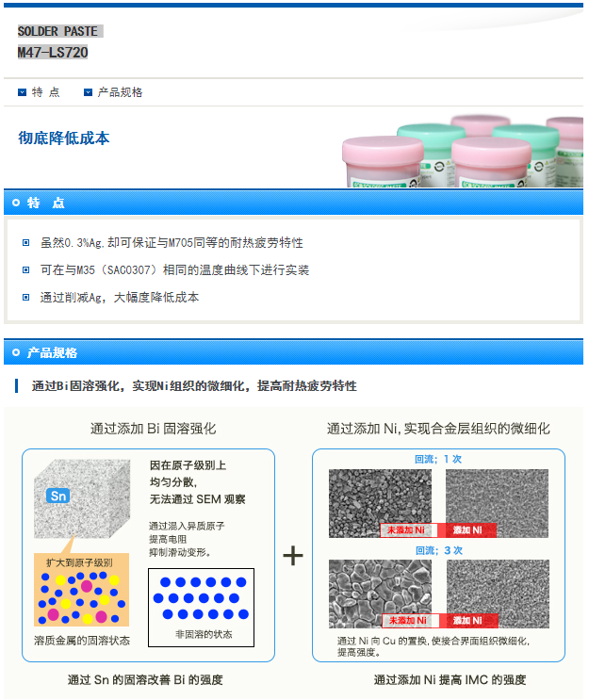The height and width of the screenshot is (700, 589).
Task: Open the 回流 1 次 添加 Ni SEM image
Action: coord(497,503)
